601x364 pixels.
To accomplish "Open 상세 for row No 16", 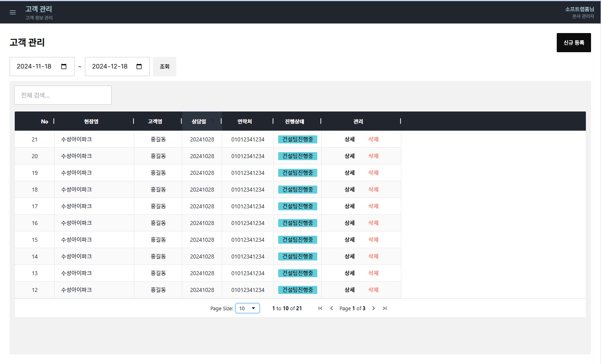I will (350, 223).
